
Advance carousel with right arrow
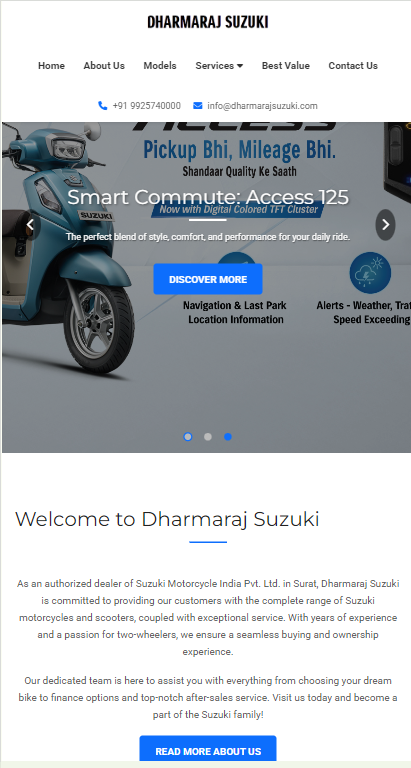[x=386, y=225]
